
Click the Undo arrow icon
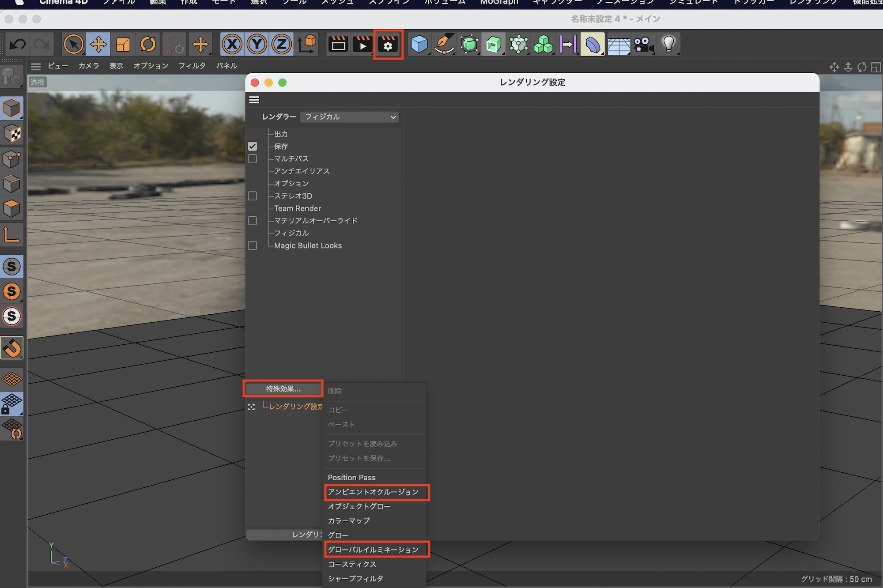(x=18, y=44)
